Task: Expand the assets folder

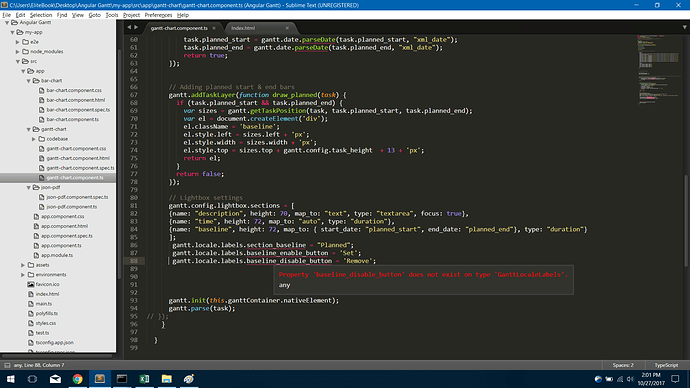Action: (x=23, y=265)
